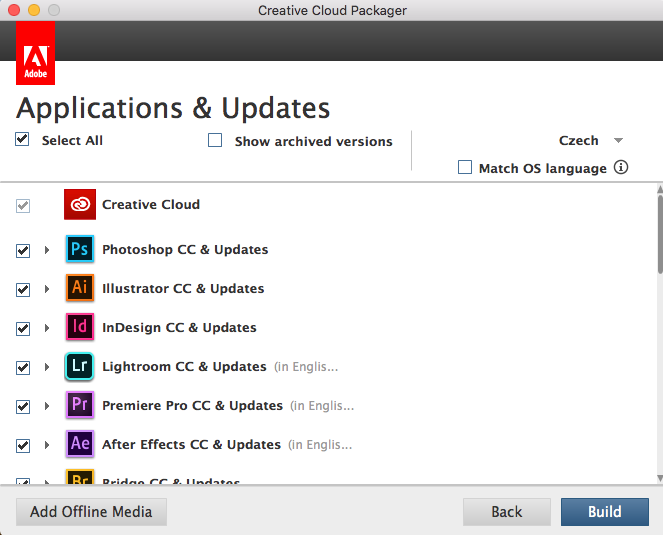Select Premiere Pro CC & Updates label
663x535 pixels.
pos(192,405)
